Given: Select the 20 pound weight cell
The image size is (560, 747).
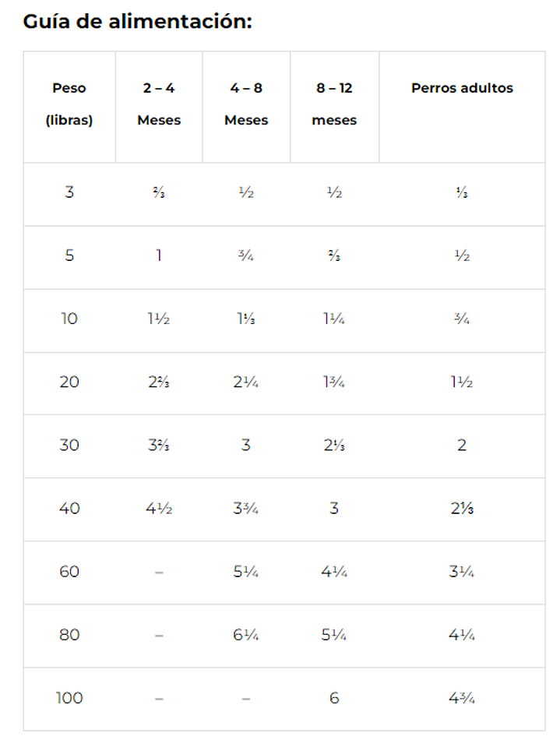Looking at the screenshot, I should [69, 382].
